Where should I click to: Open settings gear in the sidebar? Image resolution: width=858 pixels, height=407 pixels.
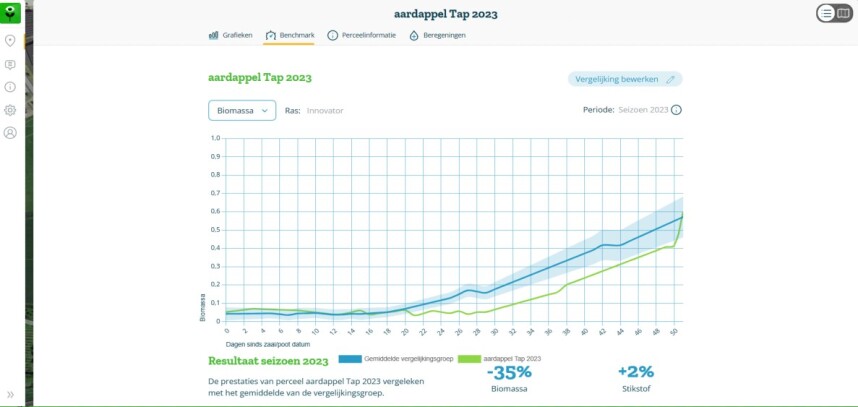pyautogui.click(x=10, y=110)
